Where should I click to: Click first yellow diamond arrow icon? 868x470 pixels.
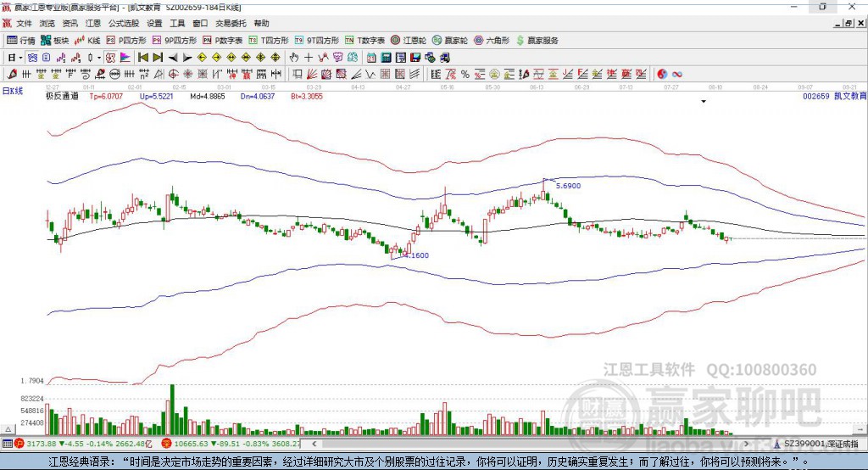click(x=202, y=58)
